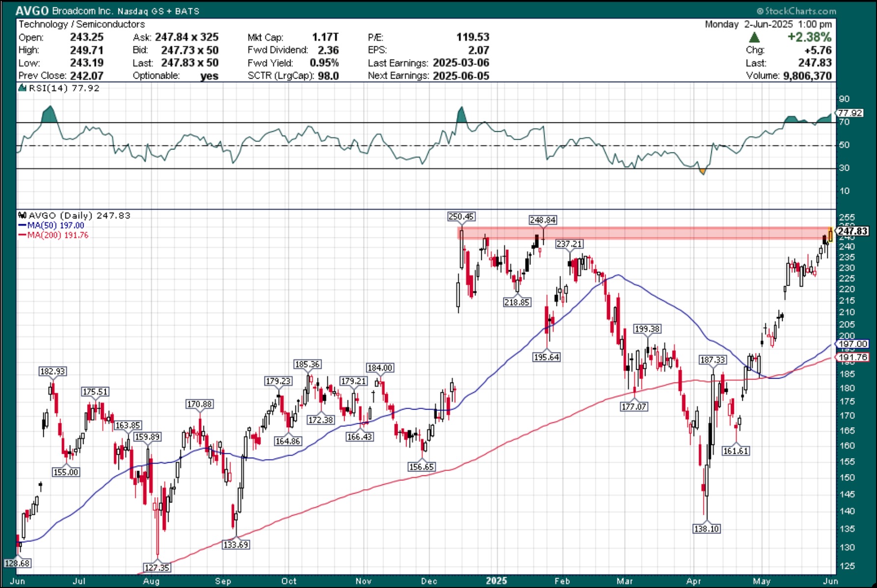The height and width of the screenshot is (588, 877).
Task: Select the Chg value +5.76
Action: click(x=818, y=50)
